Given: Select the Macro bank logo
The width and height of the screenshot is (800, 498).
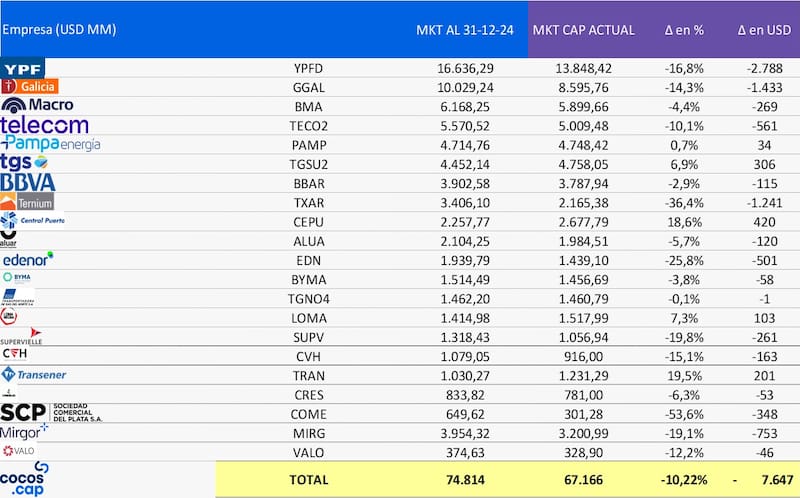Looking at the screenshot, I should (x=37, y=105).
